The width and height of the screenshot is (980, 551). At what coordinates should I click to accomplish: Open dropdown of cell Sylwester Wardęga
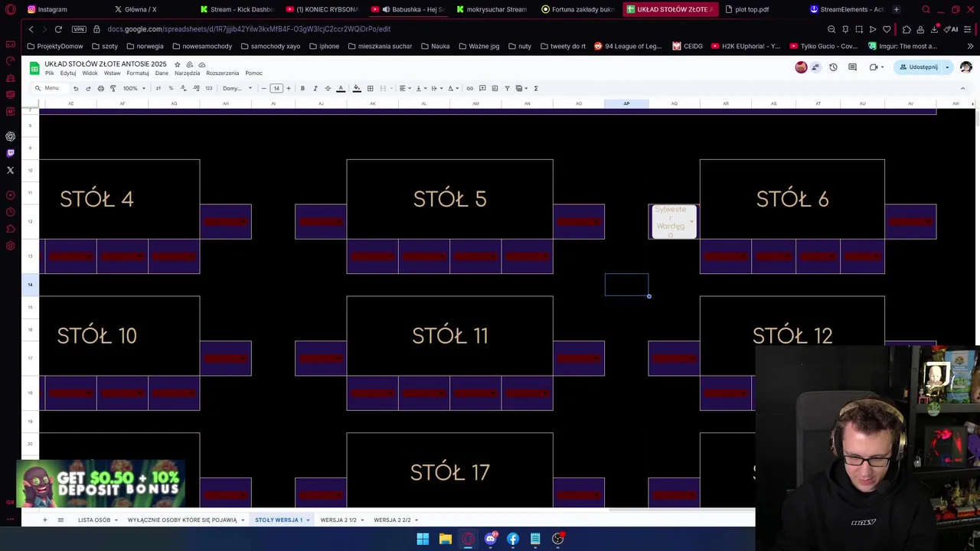[691, 222]
